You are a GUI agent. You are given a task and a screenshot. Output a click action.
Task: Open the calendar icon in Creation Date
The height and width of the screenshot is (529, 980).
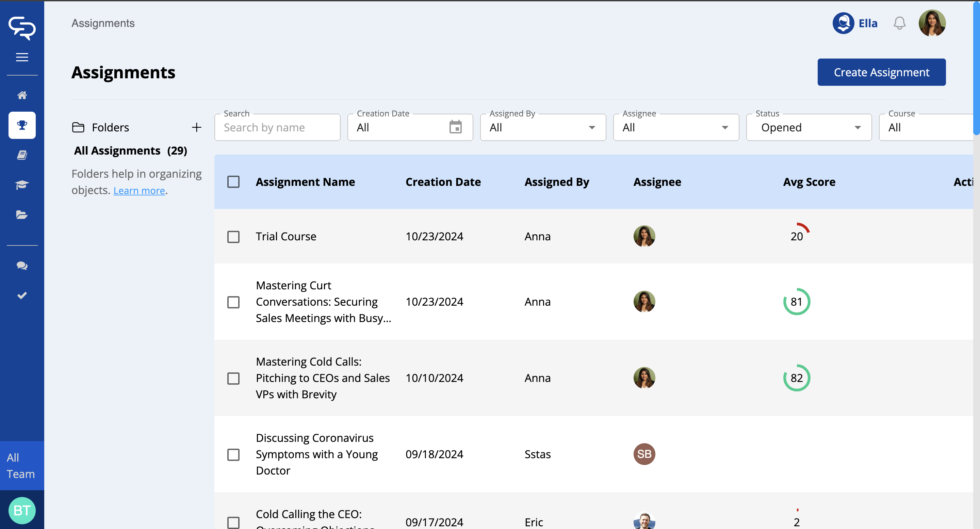click(455, 127)
